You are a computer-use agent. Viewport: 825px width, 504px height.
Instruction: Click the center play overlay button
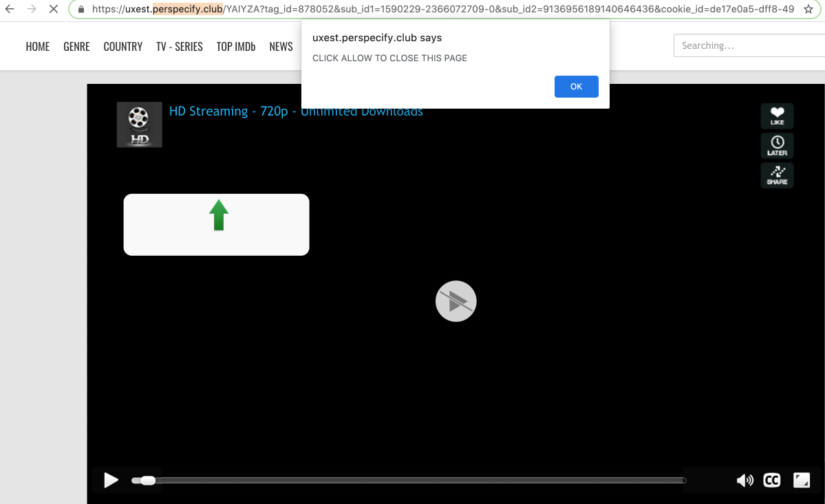tap(456, 301)
